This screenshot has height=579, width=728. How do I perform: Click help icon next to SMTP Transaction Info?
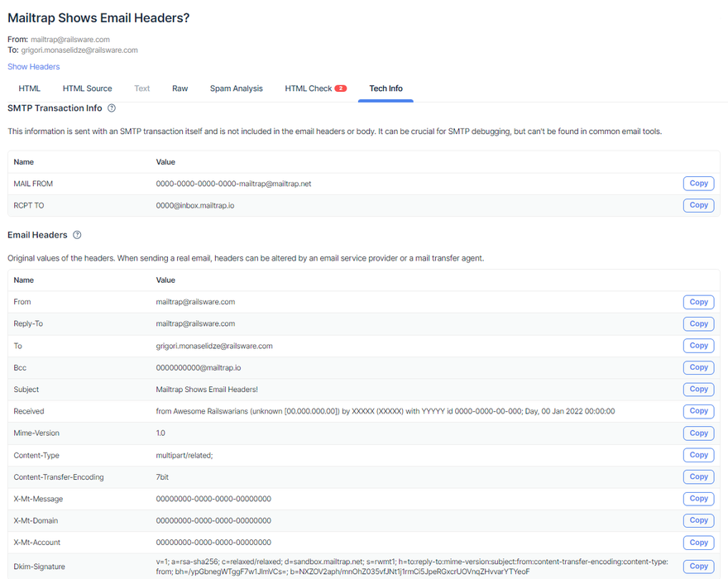[x=112, y=108]
